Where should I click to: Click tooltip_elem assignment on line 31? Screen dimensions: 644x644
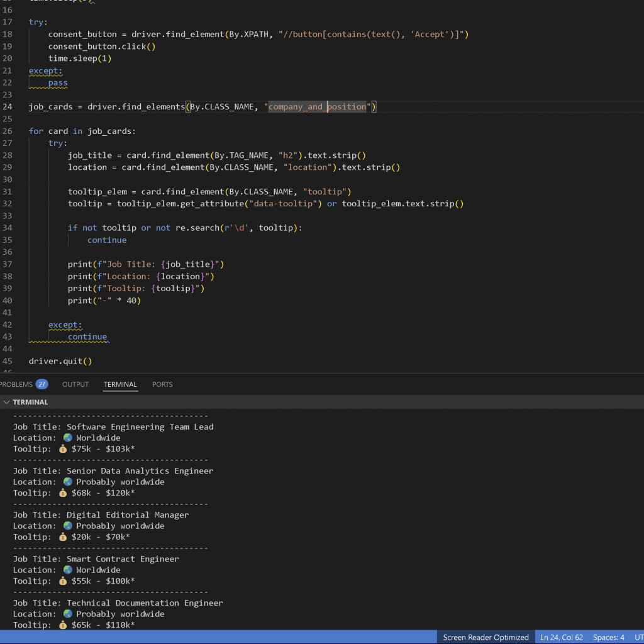pos(209,191)
